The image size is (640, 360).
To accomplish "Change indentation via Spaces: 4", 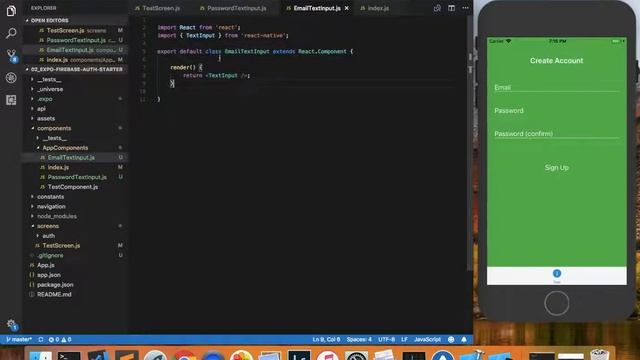I will click(359, 340).
